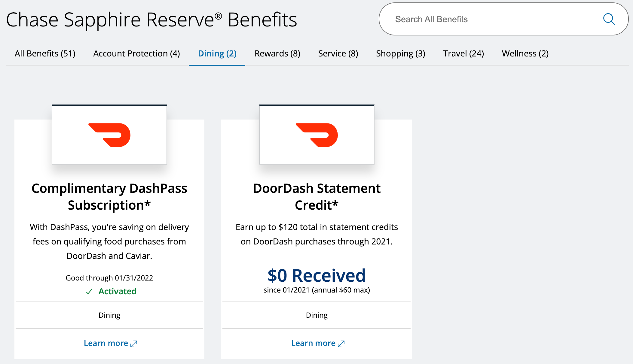Click the $0 Received amount
The image size is (633, 364).
(317, 275)
